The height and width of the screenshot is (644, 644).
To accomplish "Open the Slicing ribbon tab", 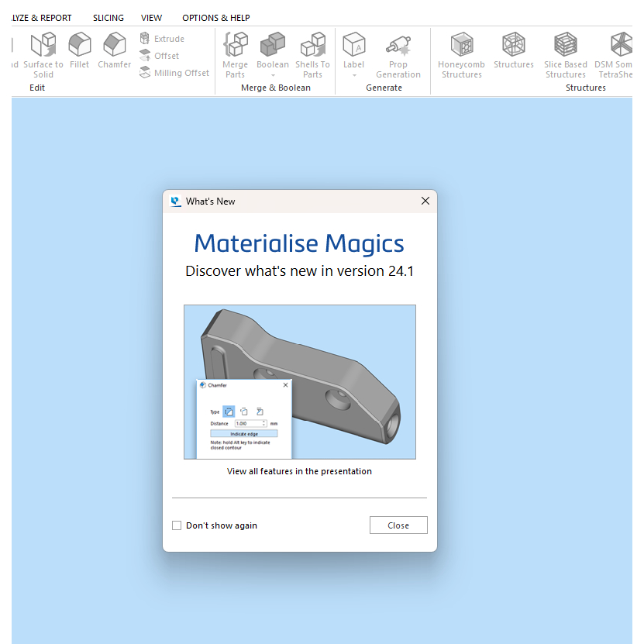I will pos(108,18).
